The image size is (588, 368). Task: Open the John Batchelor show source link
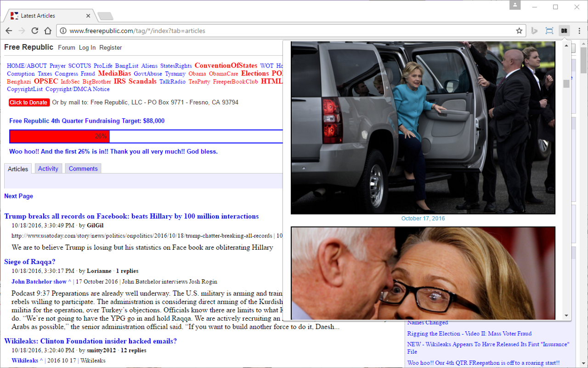tap(41, 282)
